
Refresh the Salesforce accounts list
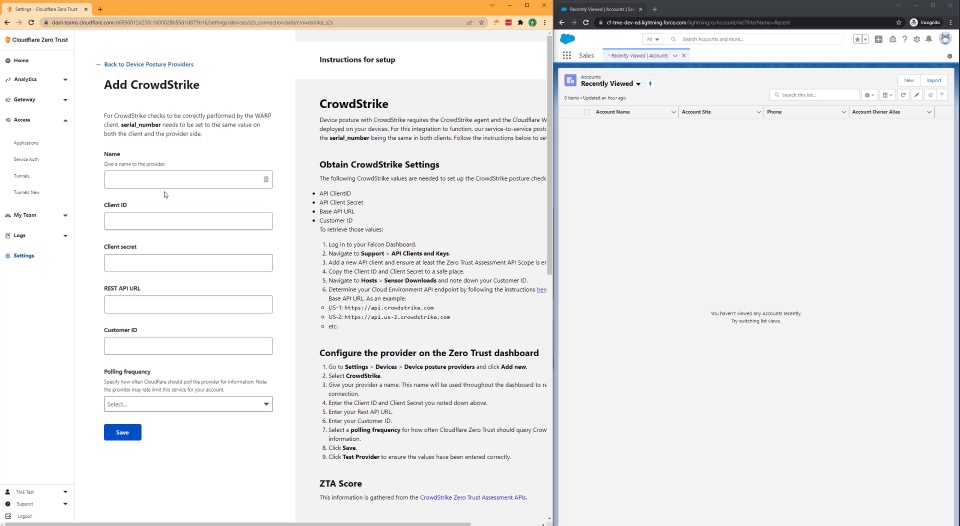click(x=903, y=95)
